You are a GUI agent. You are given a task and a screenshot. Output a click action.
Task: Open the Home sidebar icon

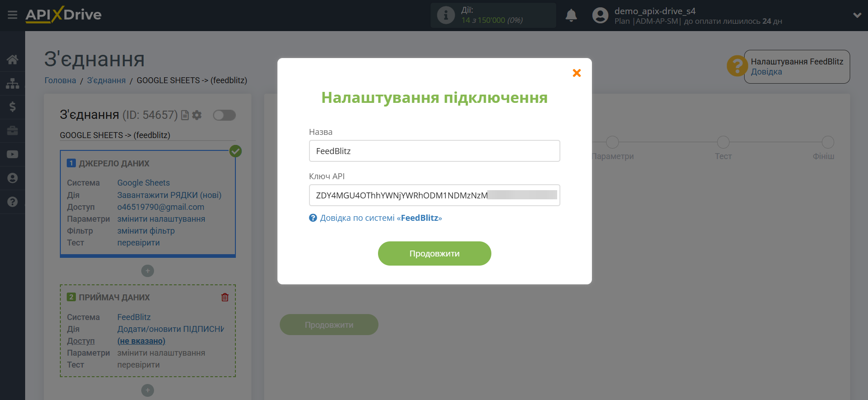(x=12, y=59)
